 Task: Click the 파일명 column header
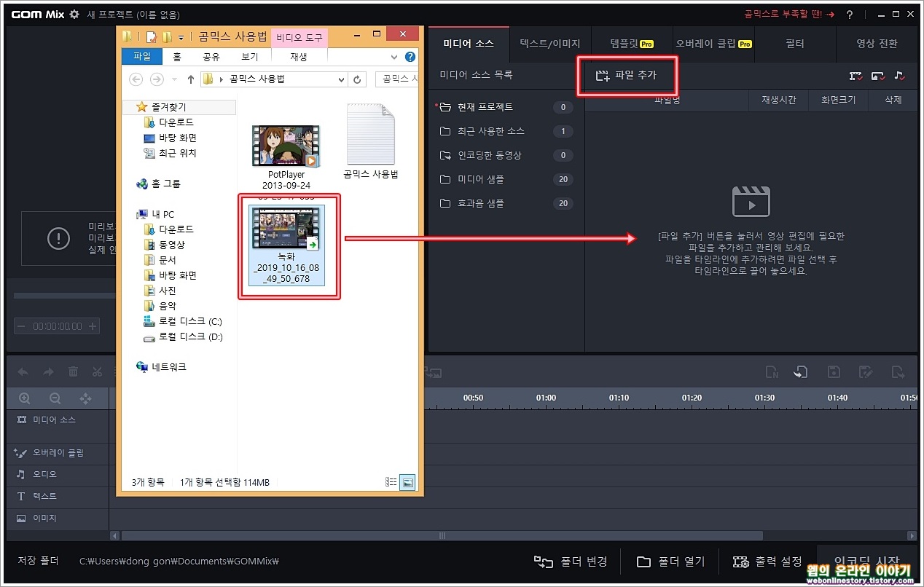tap(667, 101)
